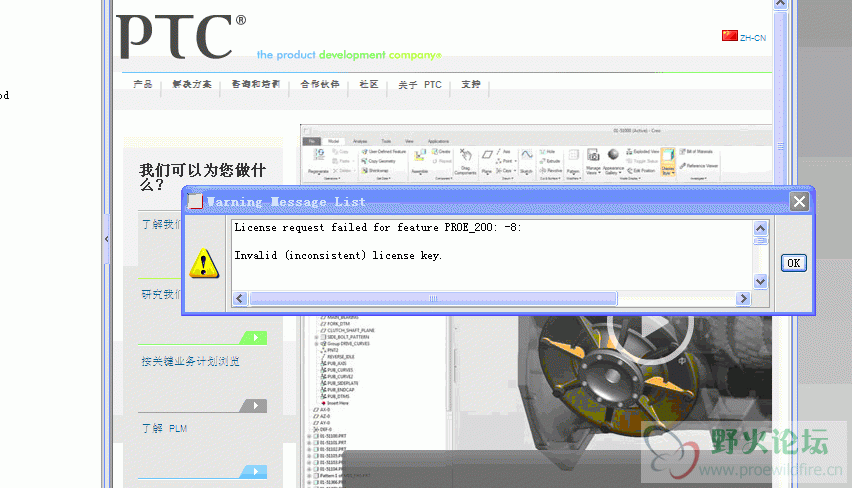This screenshot has width=852, height=488.
Task: Select the Analysis tab in the Creo ribbon
Action: pos(360,141)
